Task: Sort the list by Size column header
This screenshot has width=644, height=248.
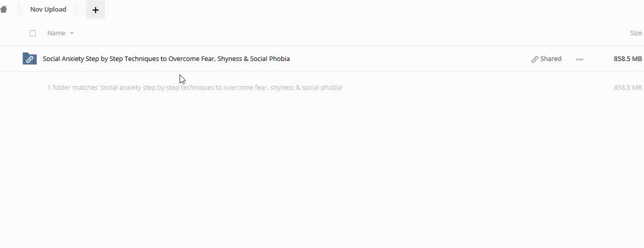Action: coord(635,33)
